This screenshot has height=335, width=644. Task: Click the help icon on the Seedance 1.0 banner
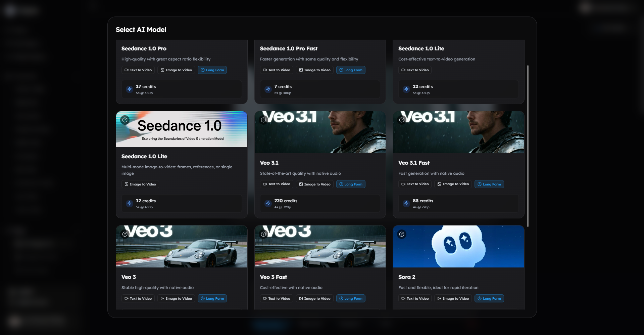point(125,120)
